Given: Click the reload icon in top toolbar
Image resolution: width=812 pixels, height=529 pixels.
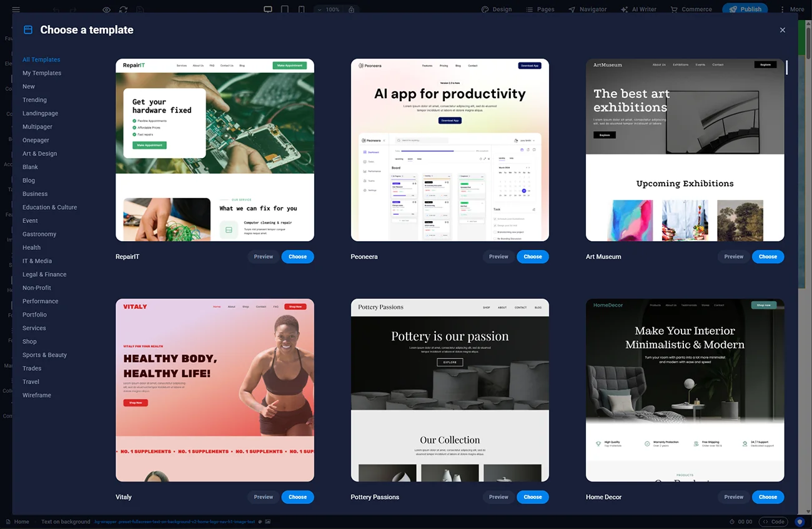Looking at the screenshot, I should pyautogui.click(x=123, y=9).
